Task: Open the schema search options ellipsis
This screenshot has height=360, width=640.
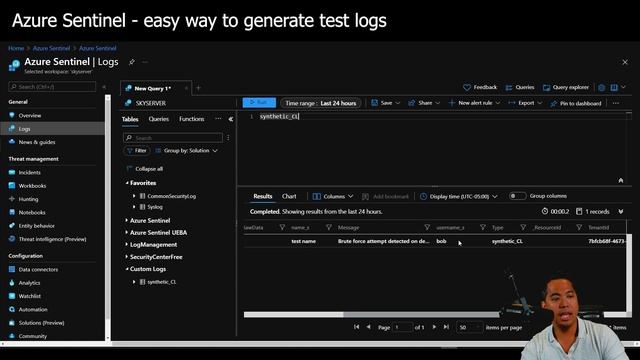Action: tap(228, 138)
